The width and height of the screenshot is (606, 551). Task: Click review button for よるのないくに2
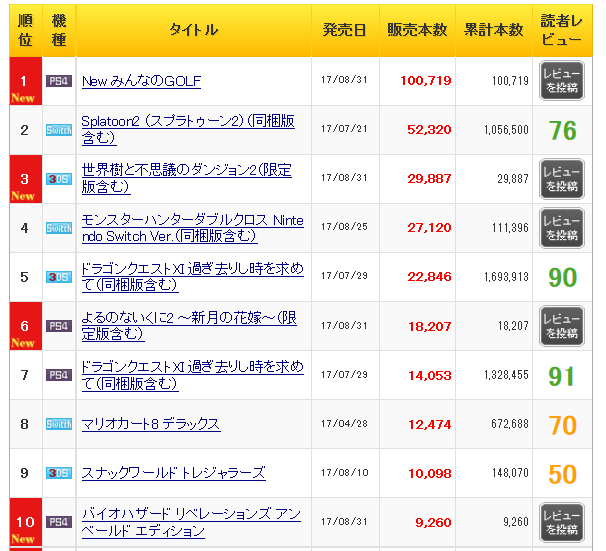point(562,326)
